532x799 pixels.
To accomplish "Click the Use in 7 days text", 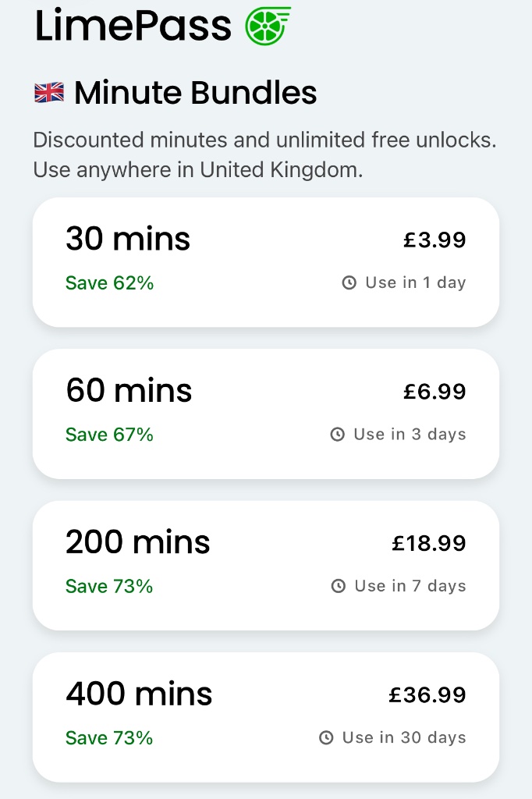I will pyautogui.click(x=410, y=586).
